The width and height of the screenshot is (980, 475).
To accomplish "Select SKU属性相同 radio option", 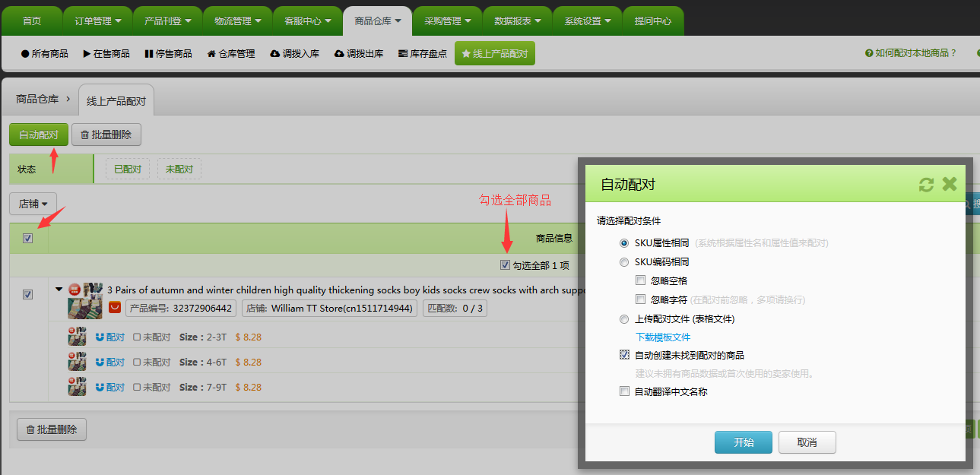I will coord(624,243).
